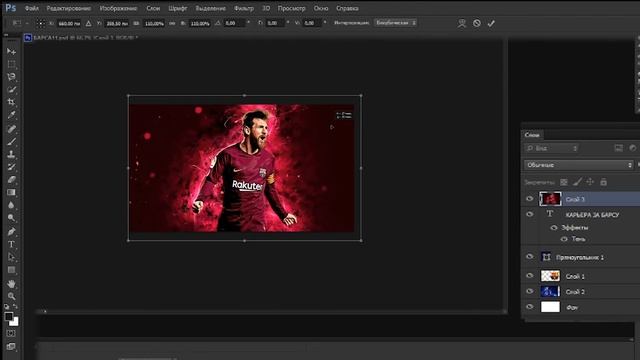Select the Path Selection tool

tap(11, 257)
